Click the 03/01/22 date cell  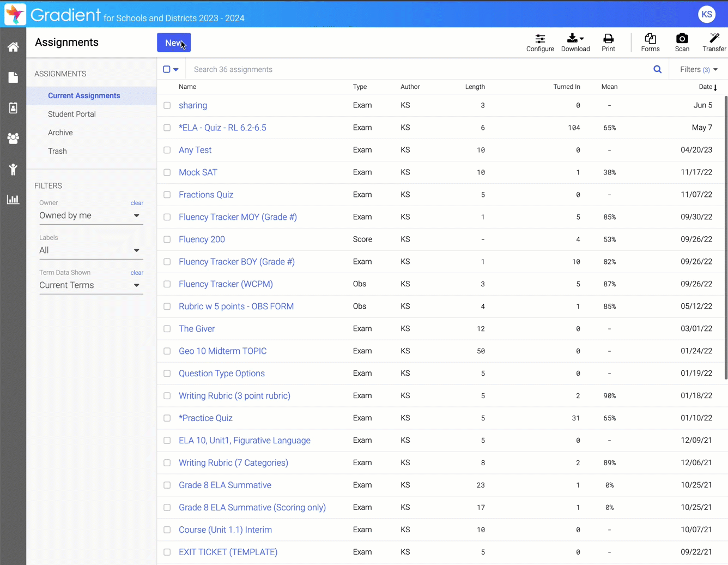point(696,329)
